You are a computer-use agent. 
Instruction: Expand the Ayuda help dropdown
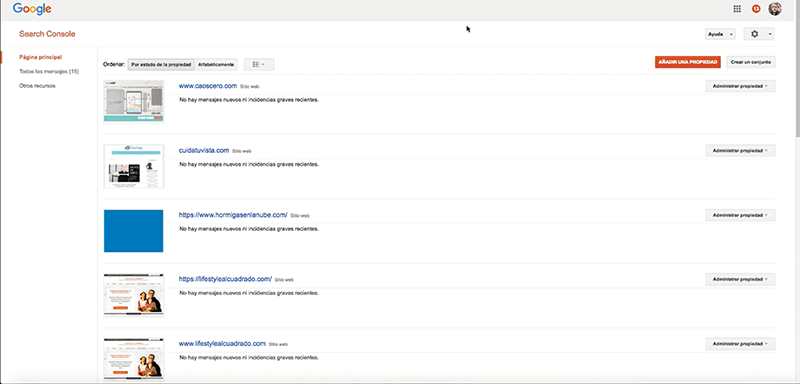pyautogui.click(x=720, y=34)
